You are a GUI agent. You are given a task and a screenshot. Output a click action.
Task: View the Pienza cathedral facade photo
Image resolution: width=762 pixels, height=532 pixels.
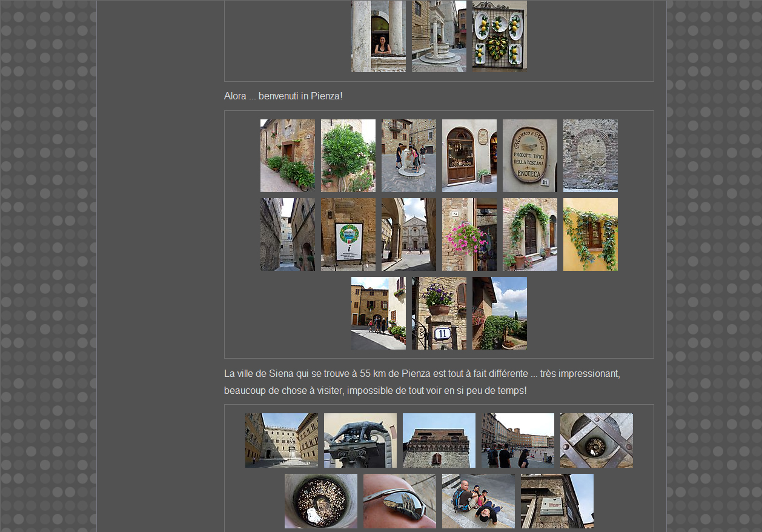click(x=409, y=234)
